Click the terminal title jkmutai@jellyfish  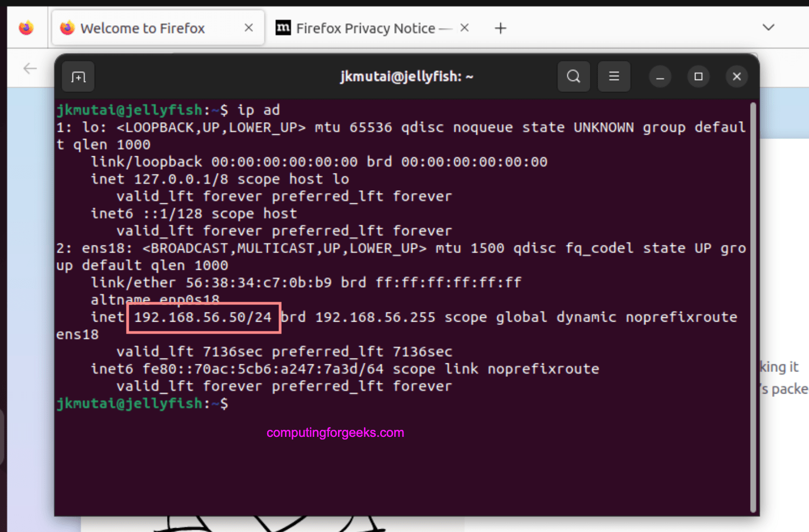pyautogui.click(x=407, y=76)
